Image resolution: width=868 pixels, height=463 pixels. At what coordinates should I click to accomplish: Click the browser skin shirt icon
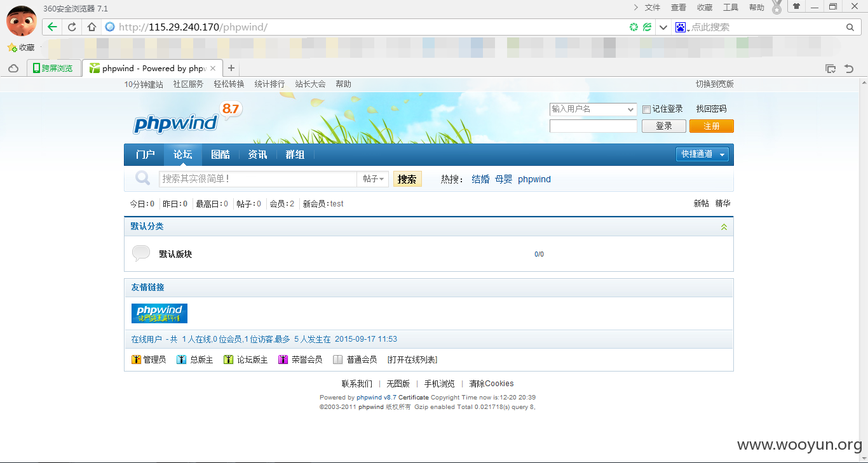click(x=796, y=6)
